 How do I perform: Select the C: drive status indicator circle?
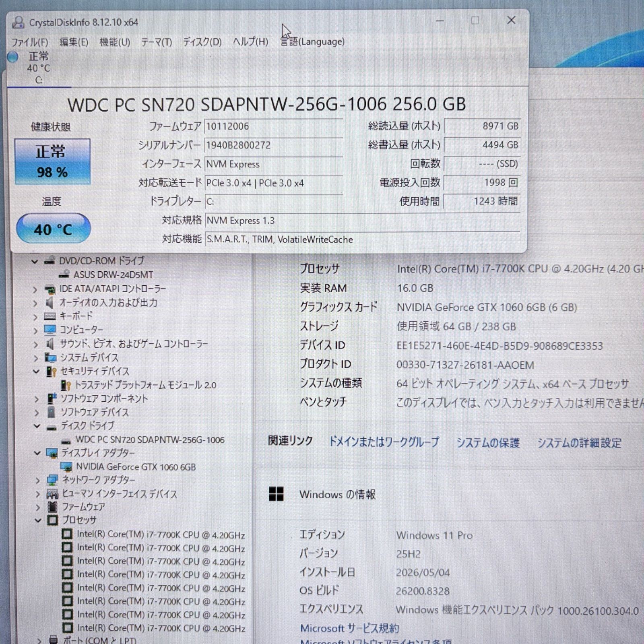coord(13,57)
